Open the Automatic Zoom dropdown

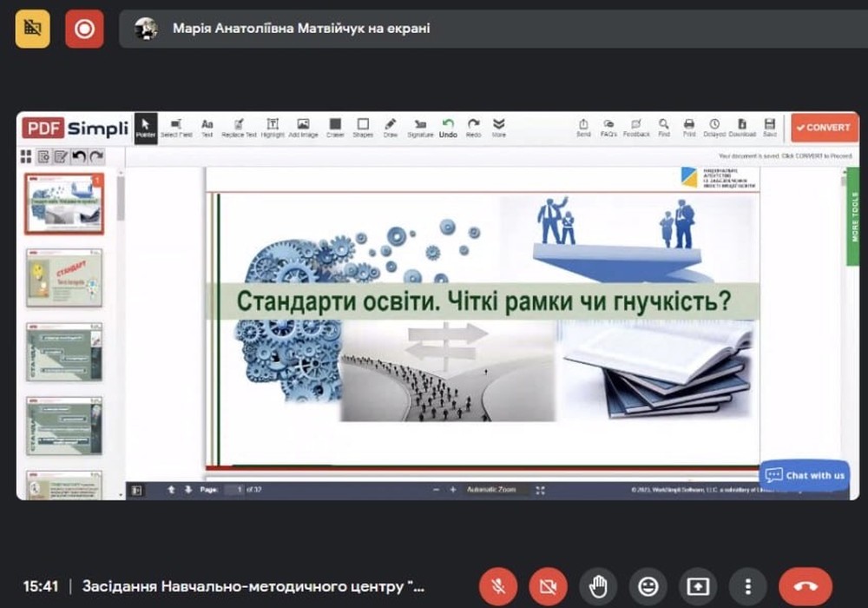click(x=491, y=490)
